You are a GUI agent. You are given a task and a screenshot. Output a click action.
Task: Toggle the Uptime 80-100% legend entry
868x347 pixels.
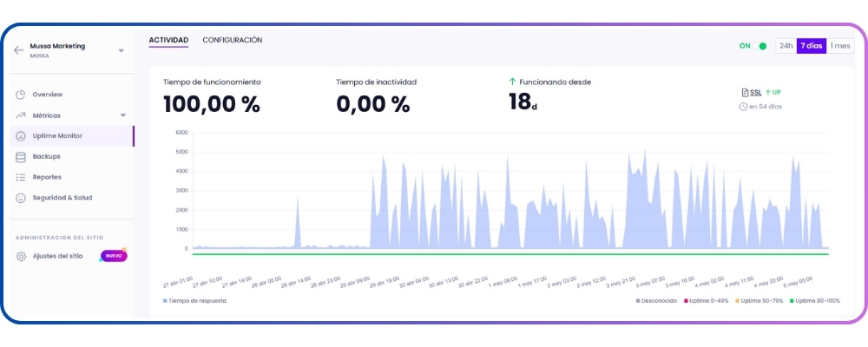[815, 300]
